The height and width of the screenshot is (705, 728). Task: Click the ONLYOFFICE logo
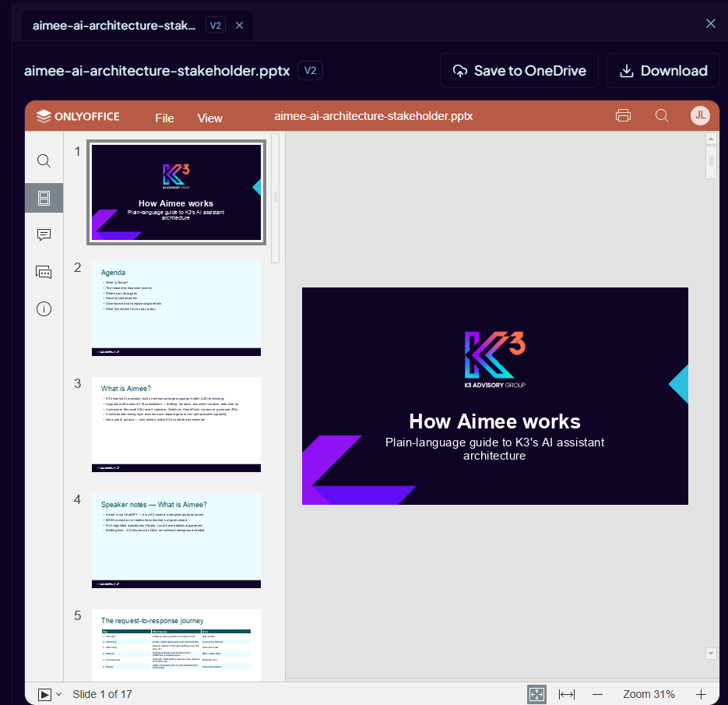pos(78,116)
